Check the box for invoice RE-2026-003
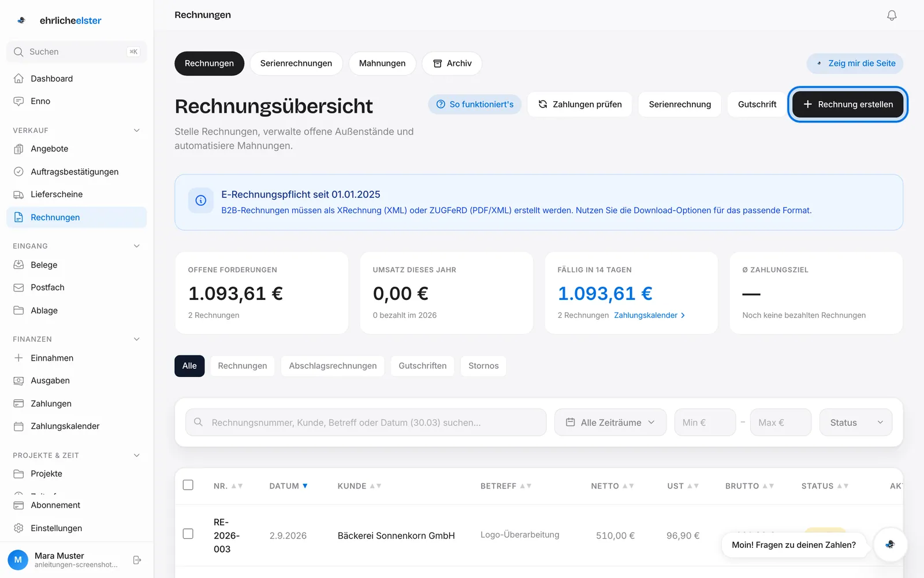The width and height of the screenshot is (924, 578). tap(188, 533)
